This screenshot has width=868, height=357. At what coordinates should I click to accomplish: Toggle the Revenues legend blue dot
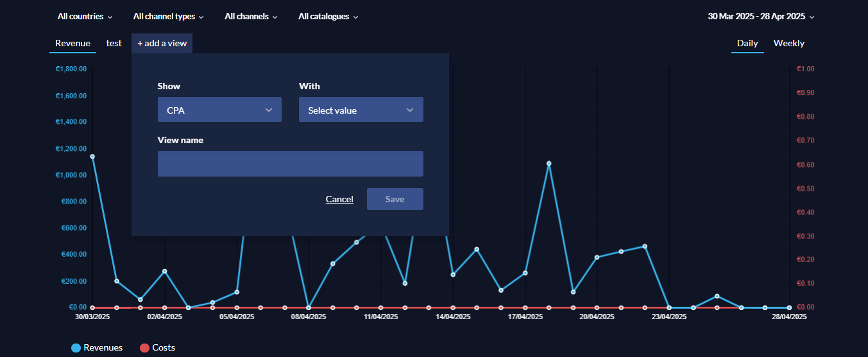(76, 348)
